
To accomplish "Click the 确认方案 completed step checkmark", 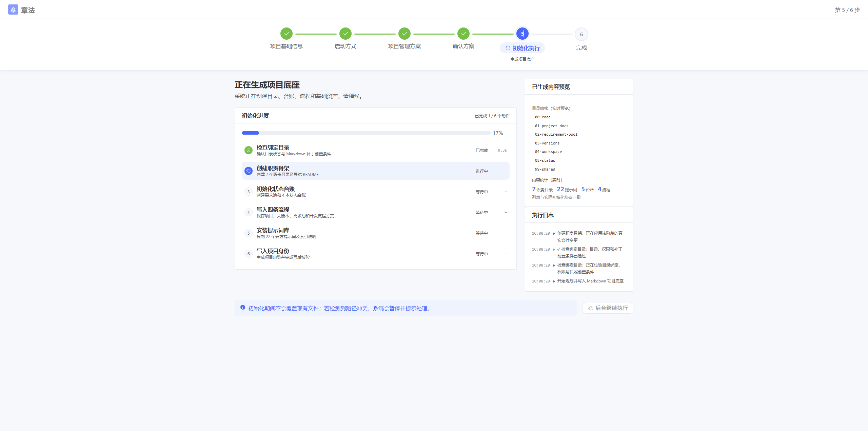I will coord(463,34).
